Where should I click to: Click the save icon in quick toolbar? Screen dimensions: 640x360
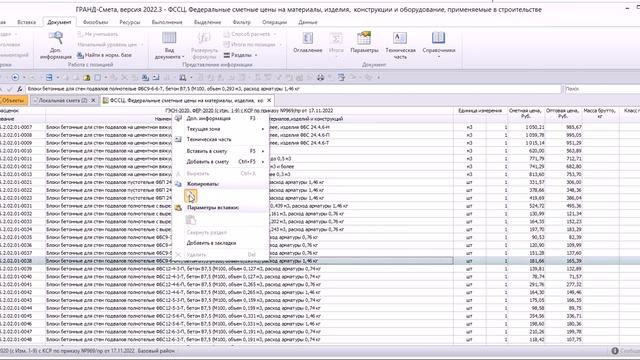(x=49, y=77)
